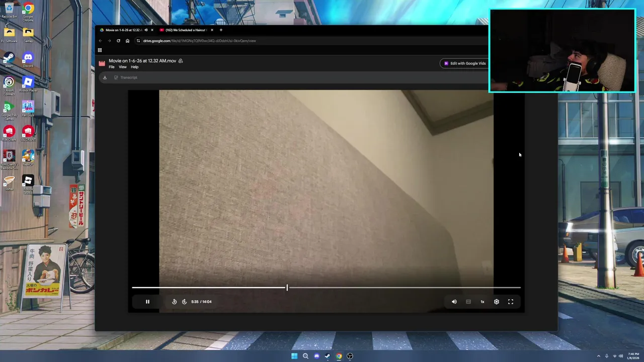Reload the current page
The image size is (644, 362).
click(x=118, y=41)
